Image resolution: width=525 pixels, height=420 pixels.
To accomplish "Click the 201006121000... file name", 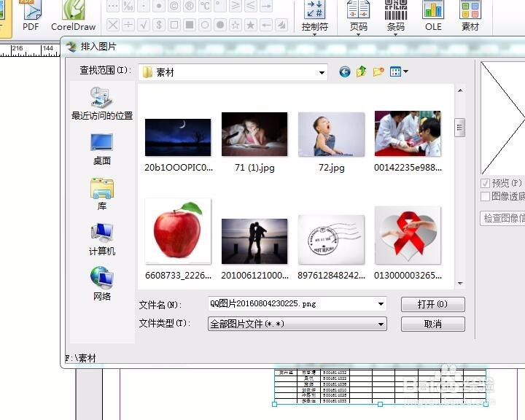I will [x=254, y=276].
